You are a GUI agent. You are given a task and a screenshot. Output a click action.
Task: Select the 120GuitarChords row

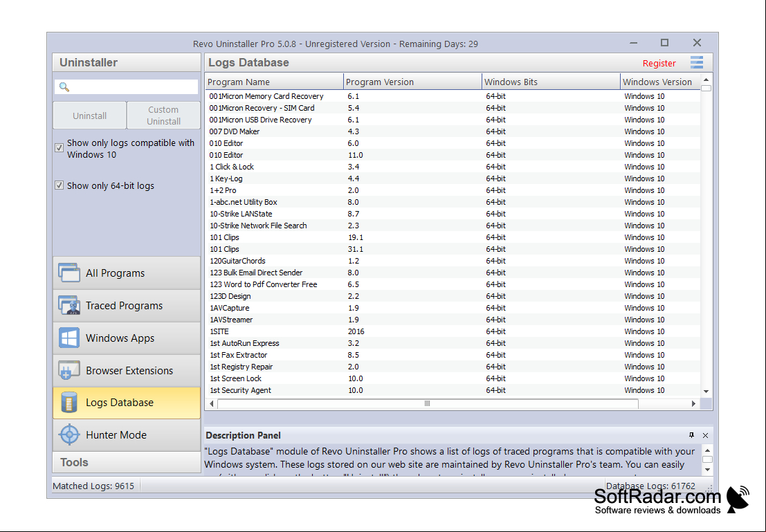(453, 261)
